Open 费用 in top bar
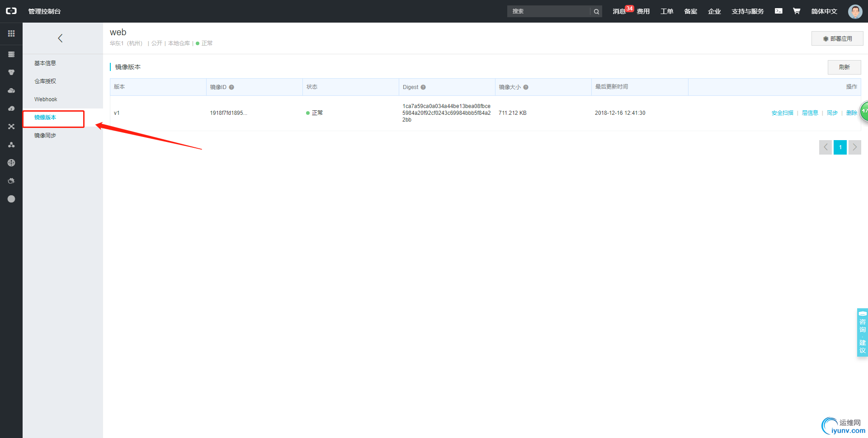868x438 pixels. [x=643, y=11]
